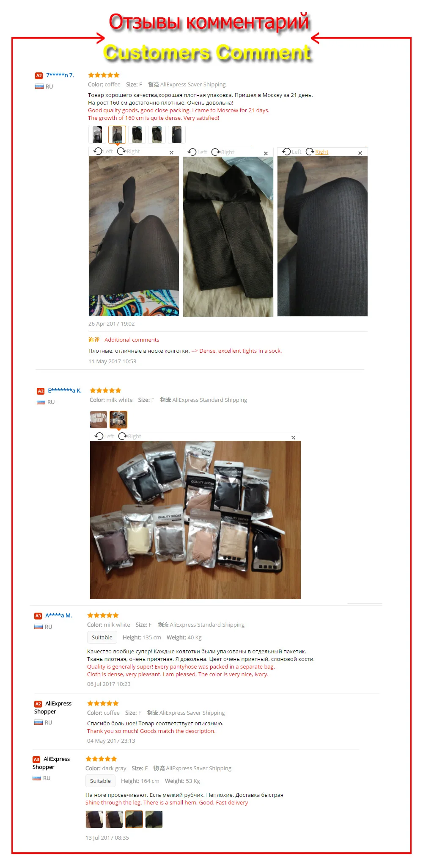Click the Suitable tag in dark gray review
423x868 pixels.
click(100, 781)
